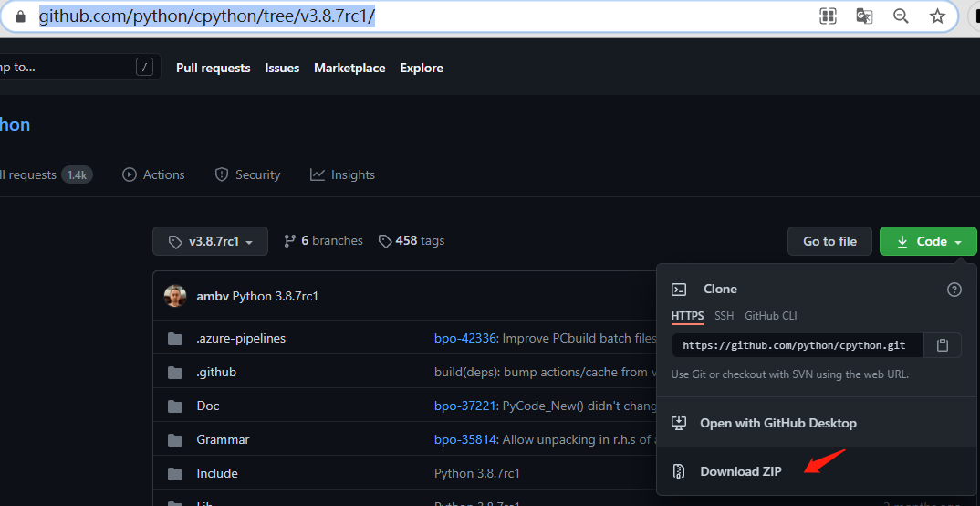Open Python 3.8.7rc1 commit in Include row
The height and width of the screenshot is (506, 980).
[x=477, y=473]
